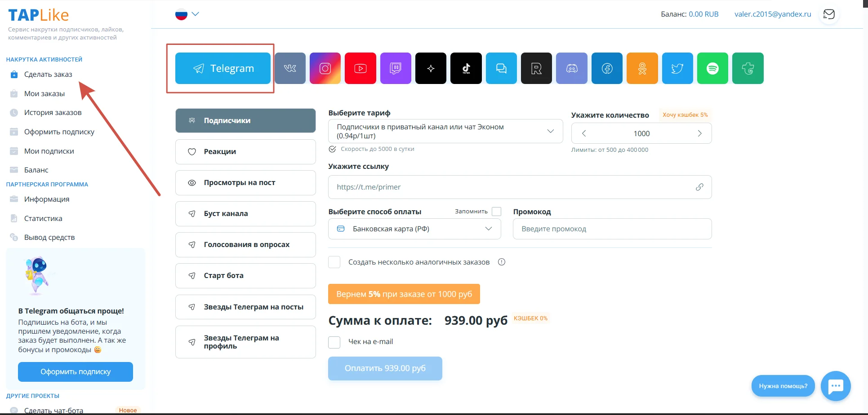
Task: Switch to the "Реакции" category
Action: (x=245, y=152)
